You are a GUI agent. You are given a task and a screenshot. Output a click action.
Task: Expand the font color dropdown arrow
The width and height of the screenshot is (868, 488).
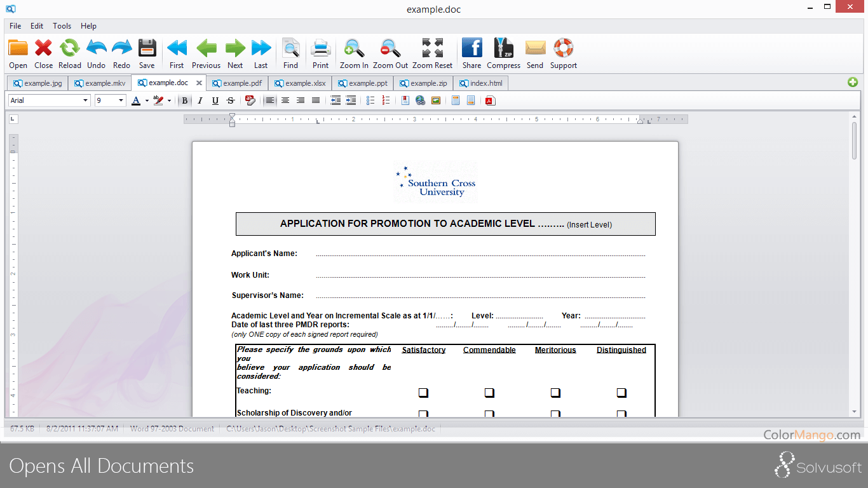pos(146,100)
